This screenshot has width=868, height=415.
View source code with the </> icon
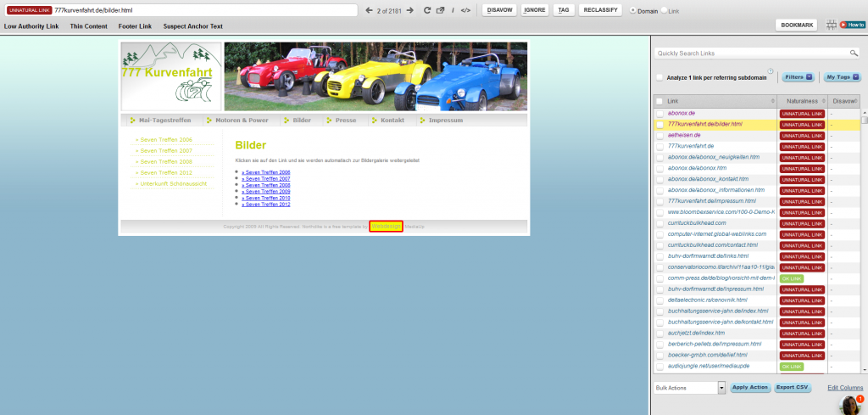[465, 10]
